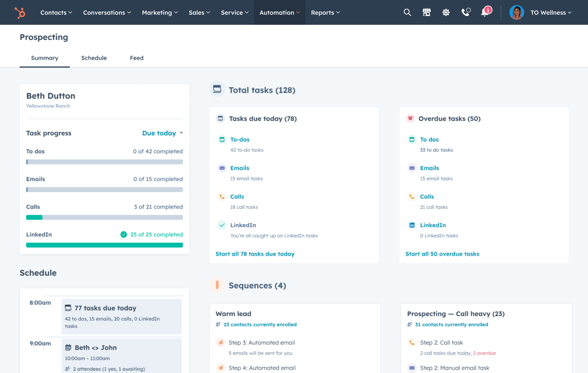Start all 78 tasks due today
Screen dimensions: 588x373
255,254
